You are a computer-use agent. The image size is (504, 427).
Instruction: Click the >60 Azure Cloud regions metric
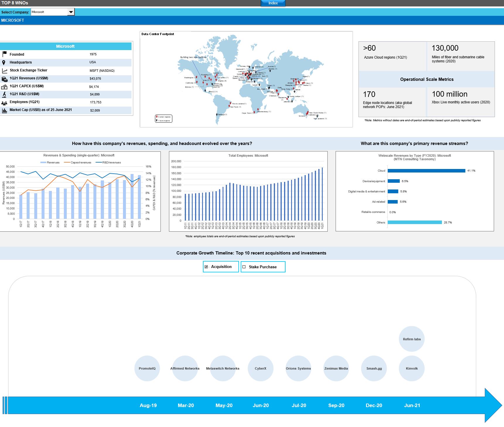point(392,56)
